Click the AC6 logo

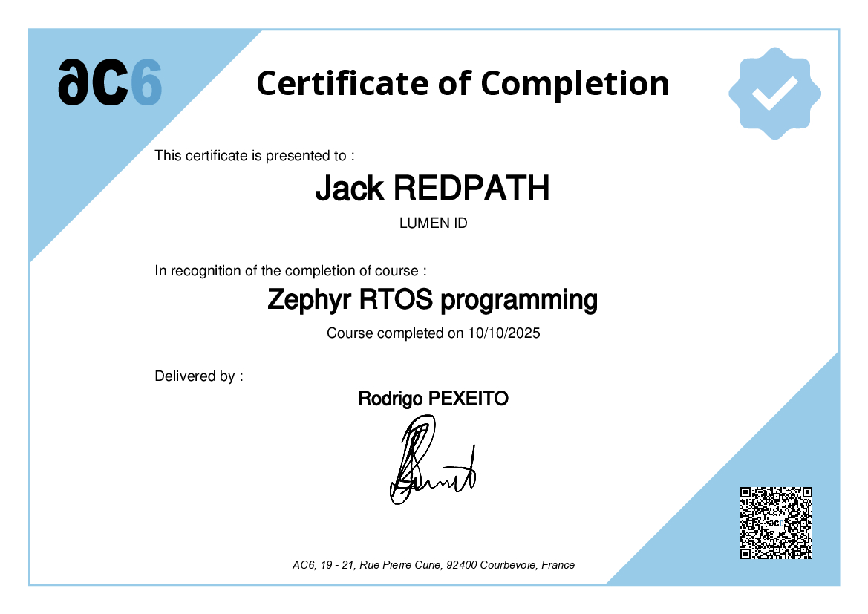pos(110,82)
